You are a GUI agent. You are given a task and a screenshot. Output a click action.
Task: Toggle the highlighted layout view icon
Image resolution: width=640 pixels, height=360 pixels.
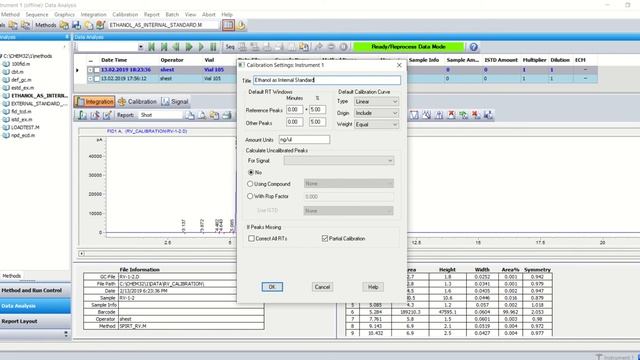click(x=228, y=25)
